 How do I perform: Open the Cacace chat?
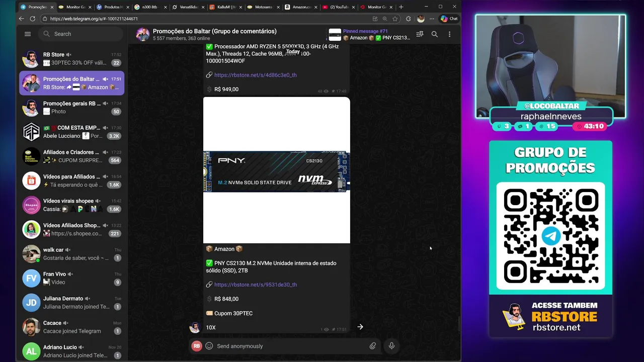[71, 327]
